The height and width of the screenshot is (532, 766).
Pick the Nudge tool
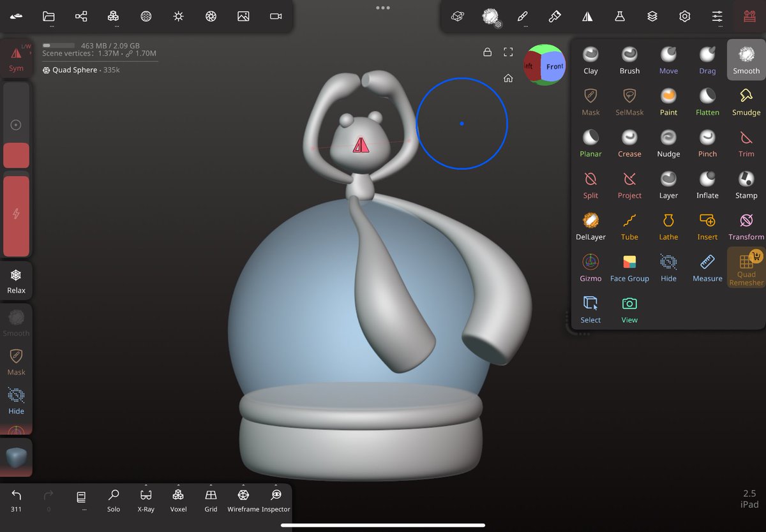[x=668, y=143]
